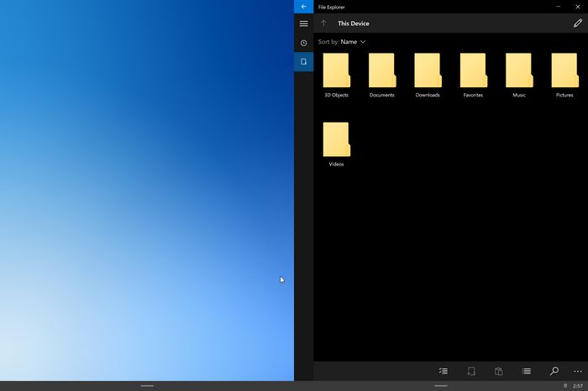Click the pencil rename icon
Image resolution: width=588 pixels, height=391 pixels.
point(577,23)
